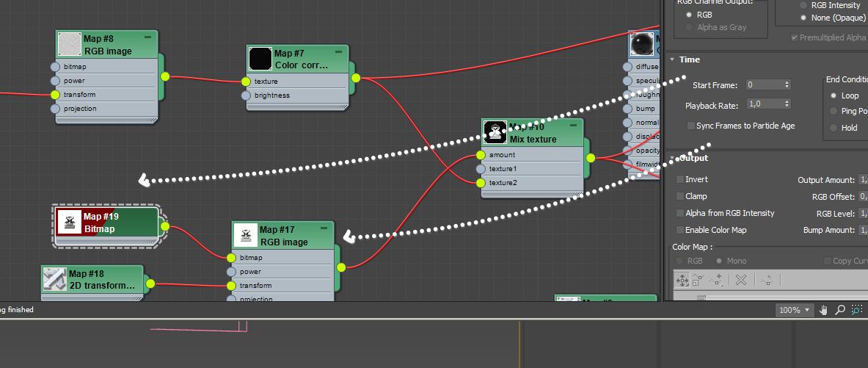The image size is (868, 368).
Task: Toggle the Clamp checkbox
Action: [679, 196]
